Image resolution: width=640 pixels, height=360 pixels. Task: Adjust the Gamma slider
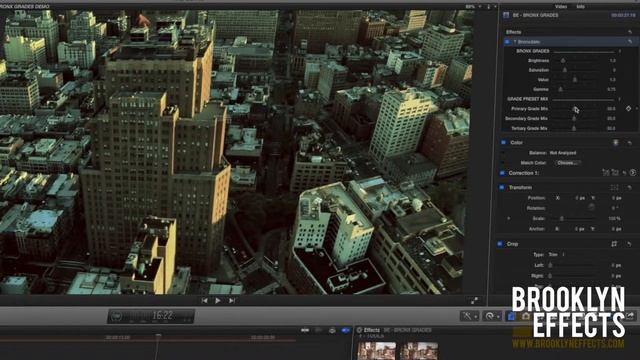tap(561, 89)
